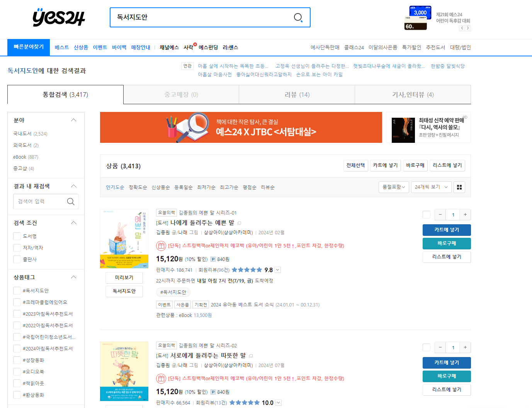Open the 빠른분야찾기 menu

pos(29,47)
